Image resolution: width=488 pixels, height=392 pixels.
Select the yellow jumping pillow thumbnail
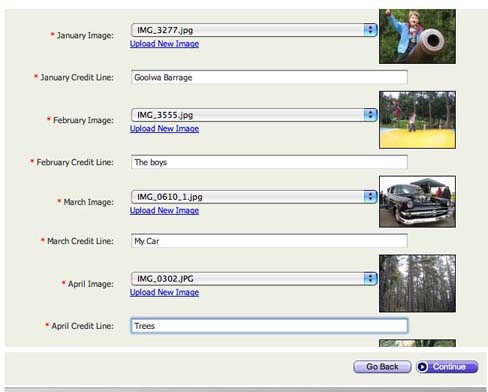click(417, 120)
